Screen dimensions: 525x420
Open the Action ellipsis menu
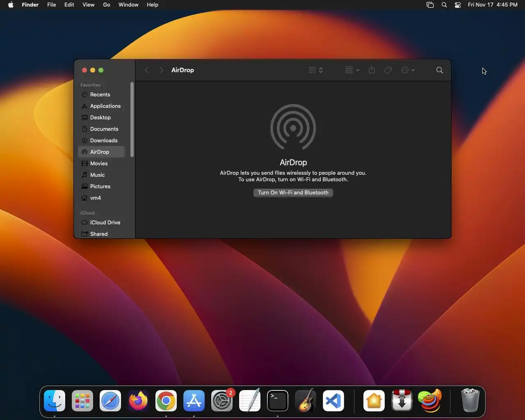coord(408,70)
